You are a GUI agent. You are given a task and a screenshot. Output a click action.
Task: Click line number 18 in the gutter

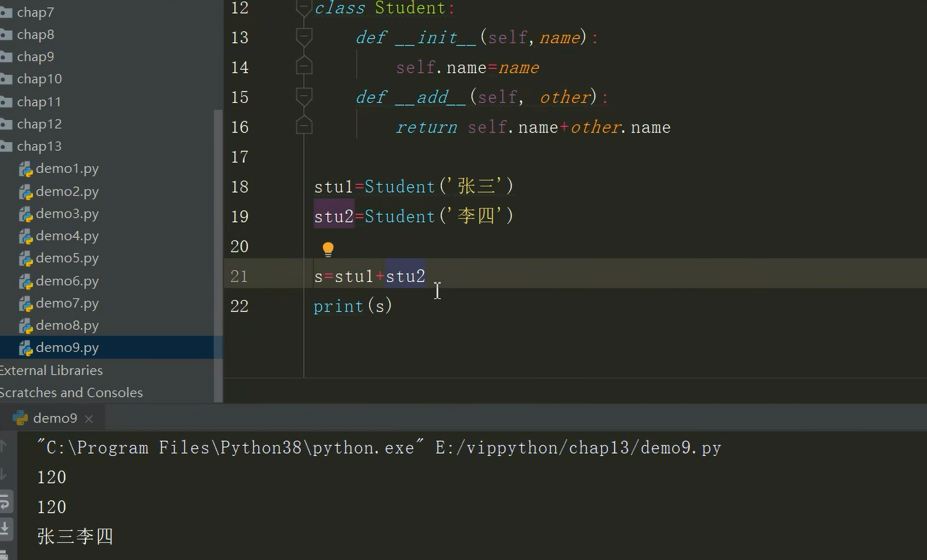point(239,187)
